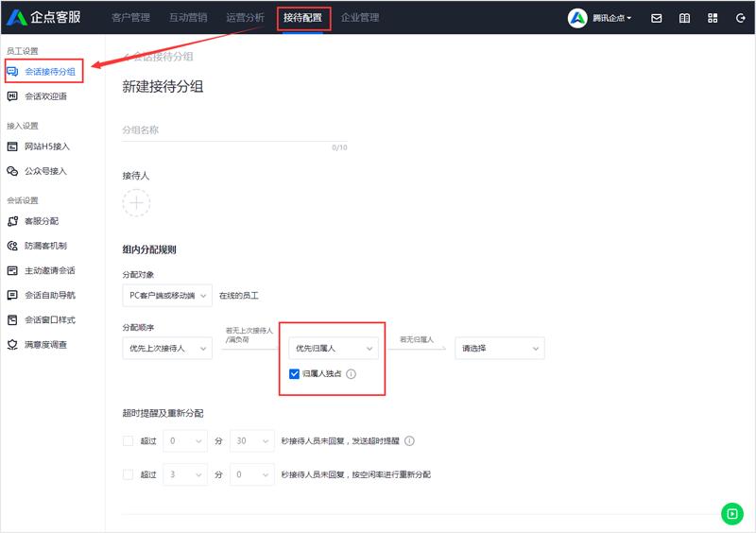Click the 会话欢迎语 sidebar icon
This screenshot has height=533, width=756.
[12, 96]
